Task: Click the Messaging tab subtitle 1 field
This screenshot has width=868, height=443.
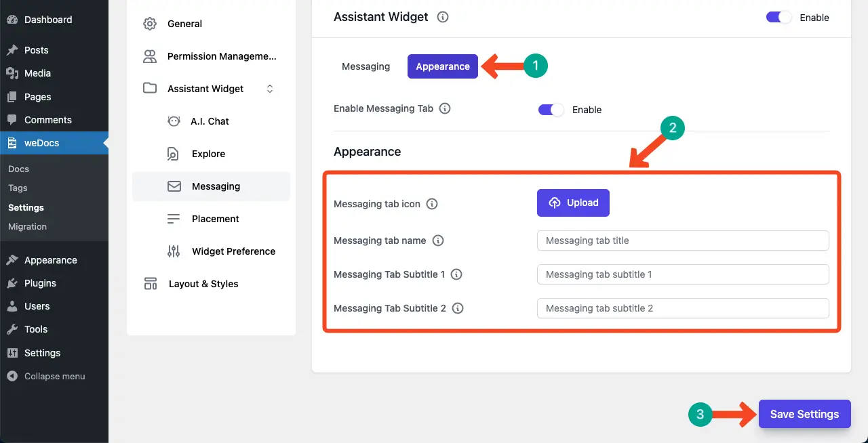Action: 683,274
